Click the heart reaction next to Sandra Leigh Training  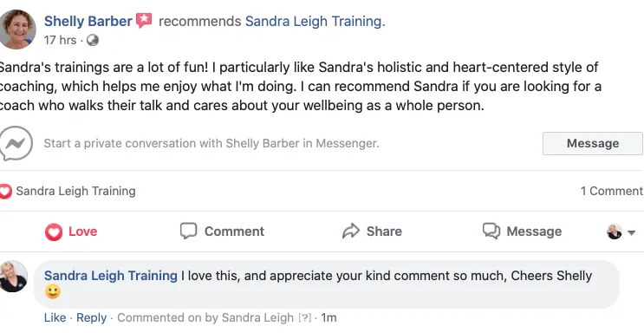point(6,191)
